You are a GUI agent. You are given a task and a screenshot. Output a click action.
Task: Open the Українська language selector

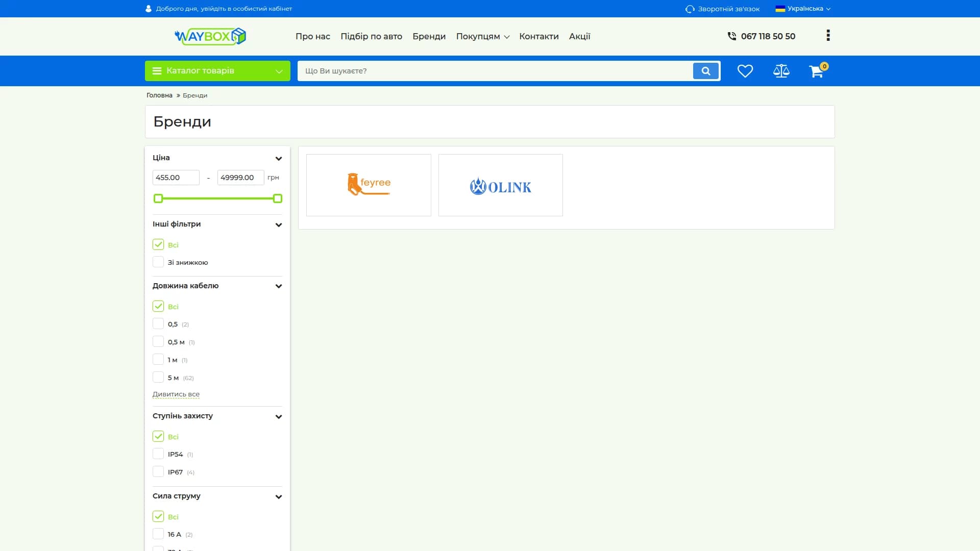click(803, 9)
